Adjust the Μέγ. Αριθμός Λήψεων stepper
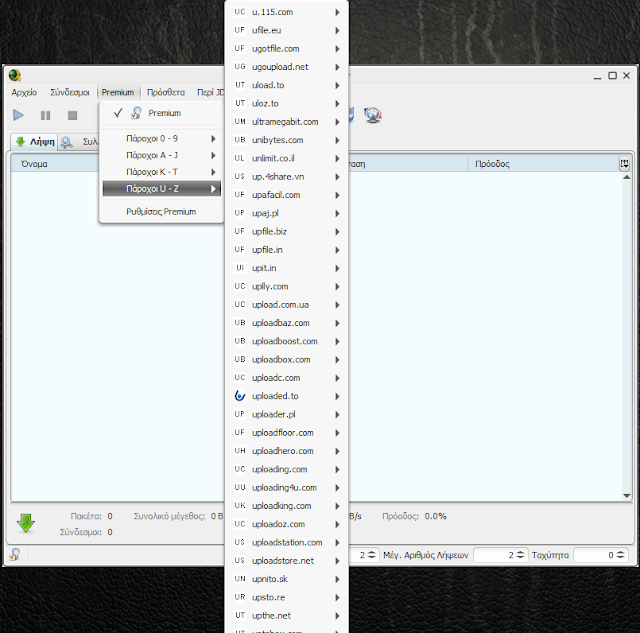Image resolution: width=640 pixels, height=633 pixels. 520,555
